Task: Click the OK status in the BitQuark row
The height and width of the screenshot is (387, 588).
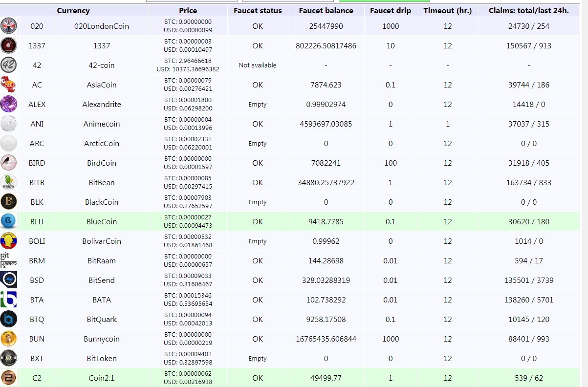Action: (258, 319)
